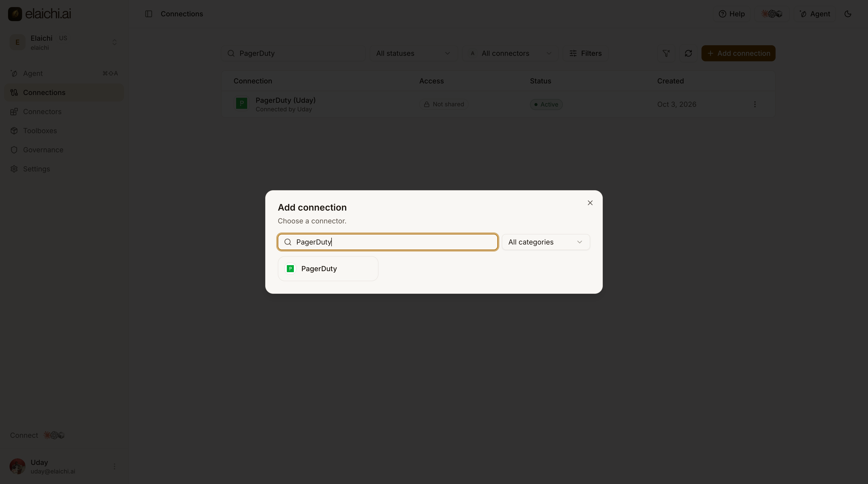
Task: Click the green PagerDuty icon in dialog card
Action: tap(290, 269)
